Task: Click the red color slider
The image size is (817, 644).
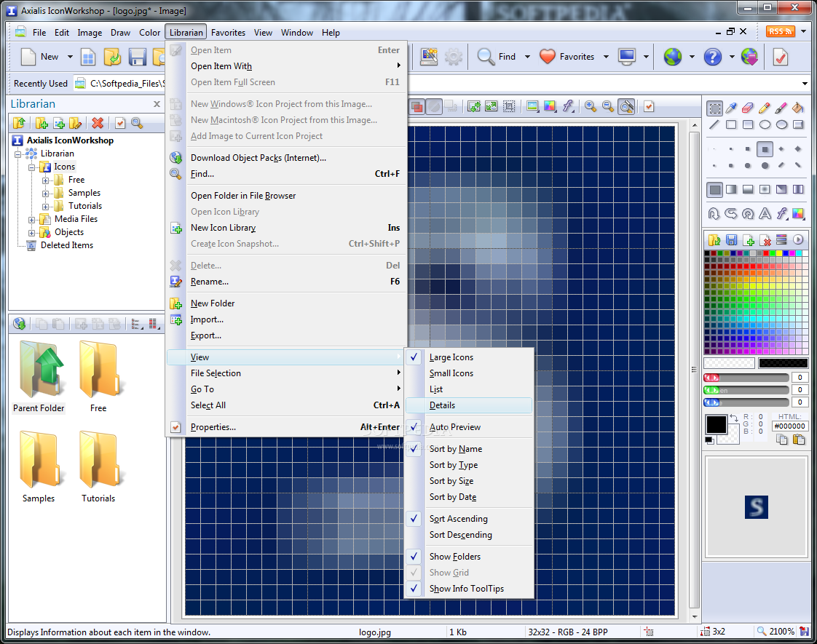Action: pyautogui.click(x=746, y=378)
